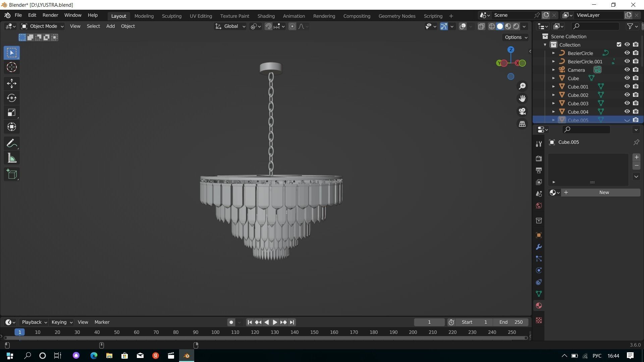Screen dimensions: 644x362
Task: Open the Texture properties tab
Action: (x=539, y=321)
